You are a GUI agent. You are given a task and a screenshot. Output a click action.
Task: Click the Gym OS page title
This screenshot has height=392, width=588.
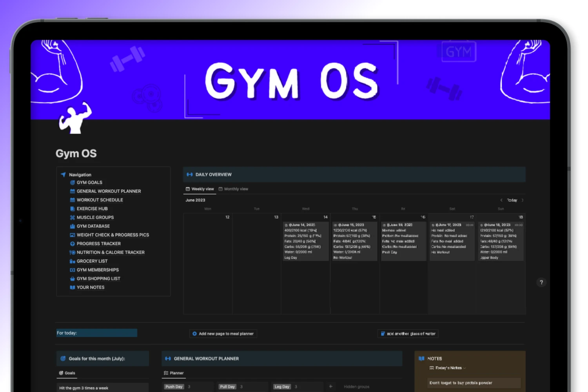[x=76, y=153]
